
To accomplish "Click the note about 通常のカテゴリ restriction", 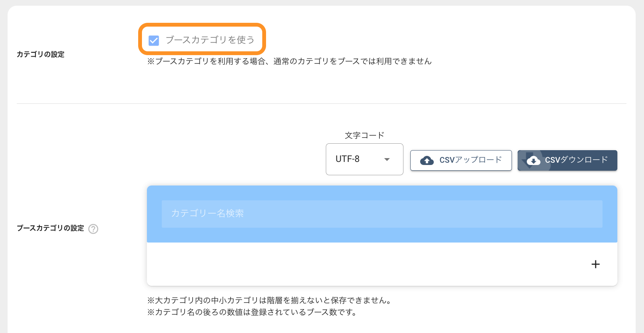I will point(289,61).
